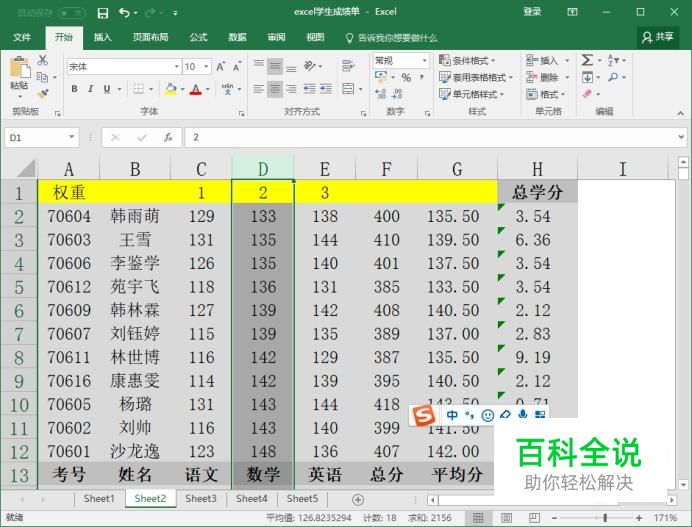Click the percent style icon
This screenshot has height=527, width=692.
tap(406, 78)
